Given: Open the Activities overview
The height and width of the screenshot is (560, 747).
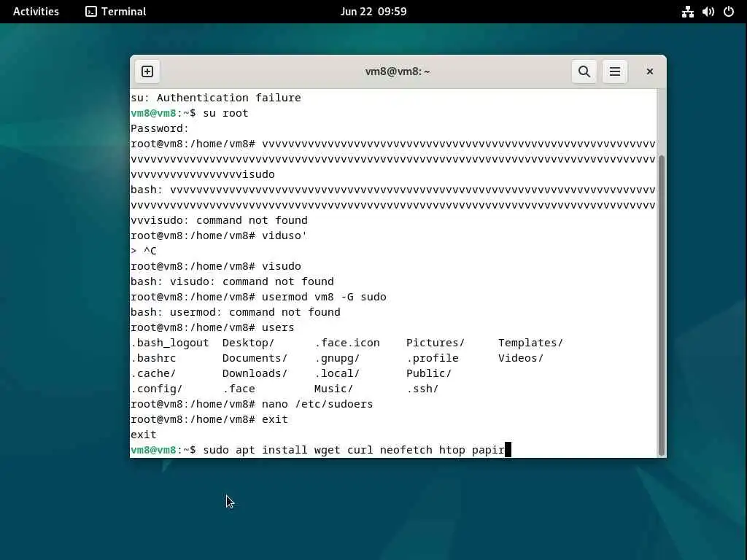Looking at the screenshot, I should [x=36, y=12].
